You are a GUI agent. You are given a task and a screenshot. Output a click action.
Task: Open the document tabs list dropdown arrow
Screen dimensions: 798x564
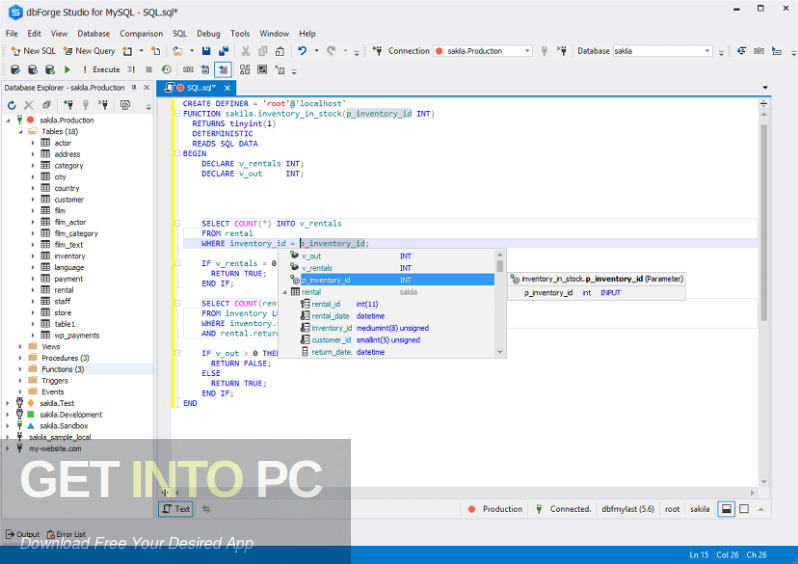764,88
